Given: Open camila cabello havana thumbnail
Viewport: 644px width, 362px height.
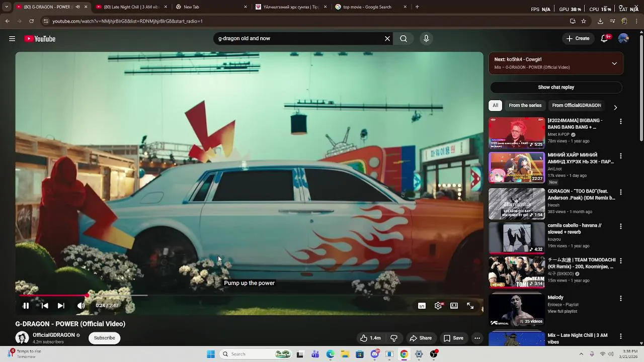Looking at the screenshot, I should coord(517,238).
